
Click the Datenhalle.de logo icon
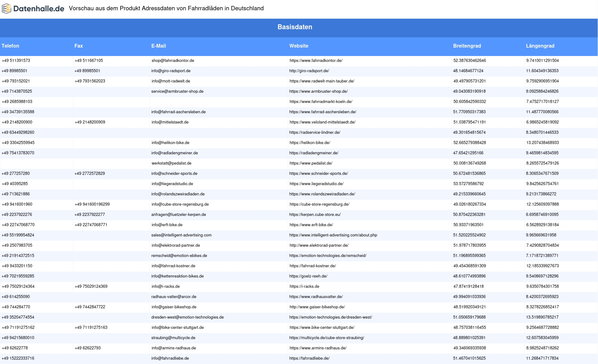pyautogui.click(x=7, y=9)
